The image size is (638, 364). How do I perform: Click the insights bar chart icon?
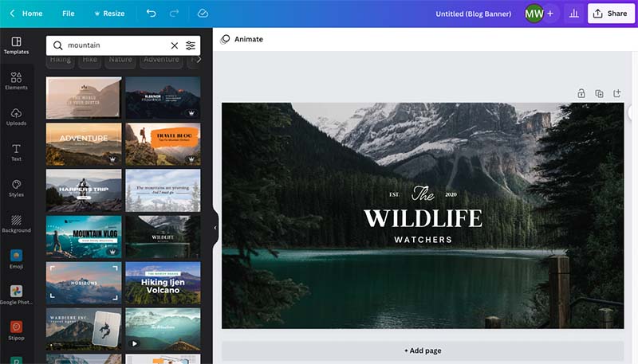(573, 14)
